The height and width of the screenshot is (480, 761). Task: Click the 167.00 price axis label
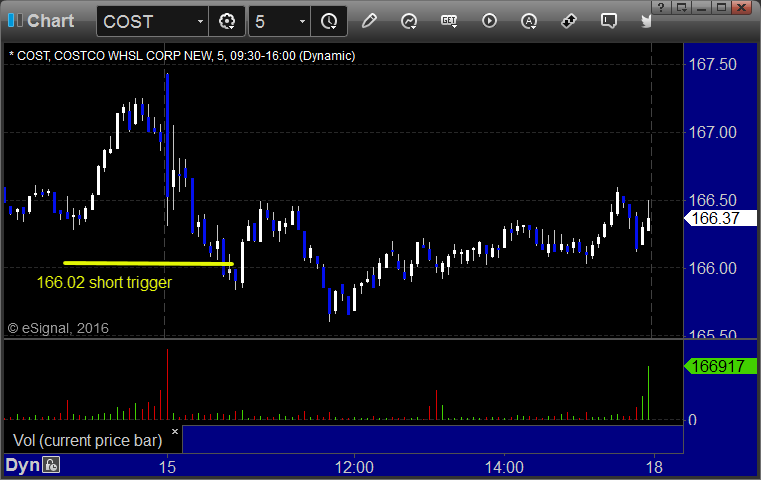(712, 132)
